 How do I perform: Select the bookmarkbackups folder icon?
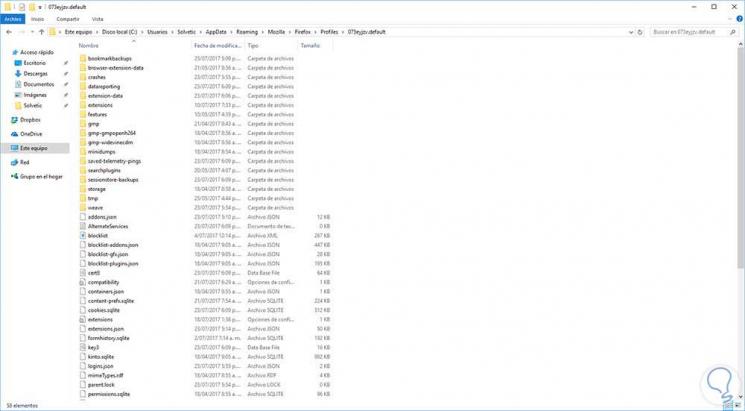point(83,58)
